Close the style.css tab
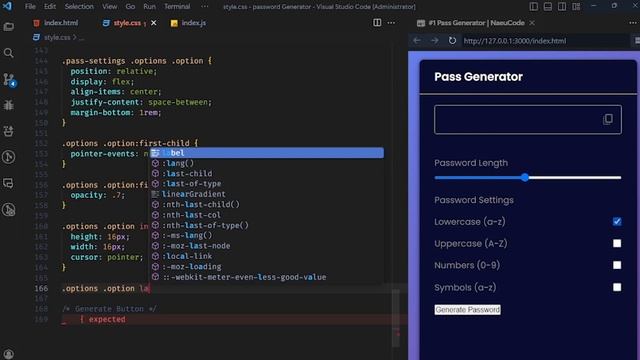 (153, 23)
